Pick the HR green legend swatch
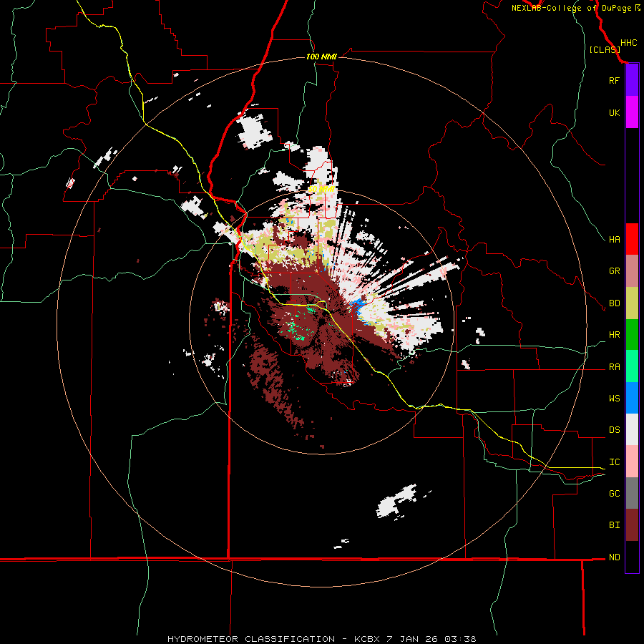 (x=632, y=335)
